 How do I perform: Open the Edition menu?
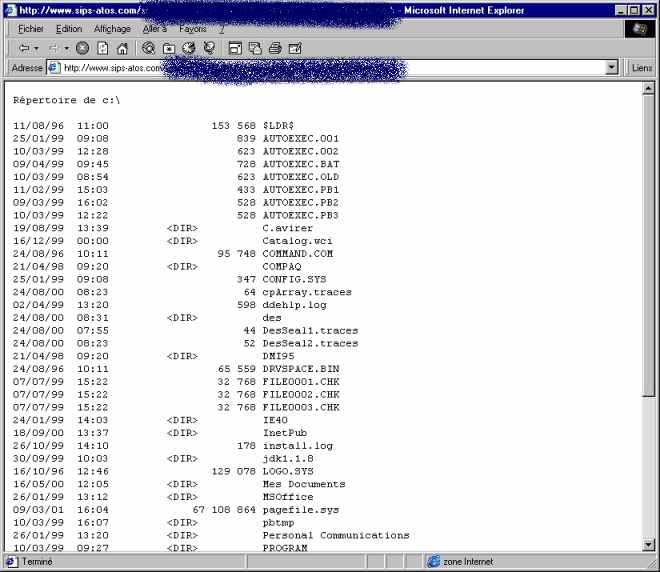(70, 29)
